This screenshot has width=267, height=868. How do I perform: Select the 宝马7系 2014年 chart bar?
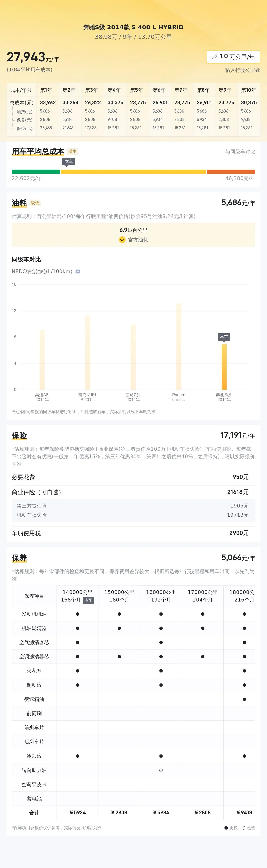click(x=133, y=357)
